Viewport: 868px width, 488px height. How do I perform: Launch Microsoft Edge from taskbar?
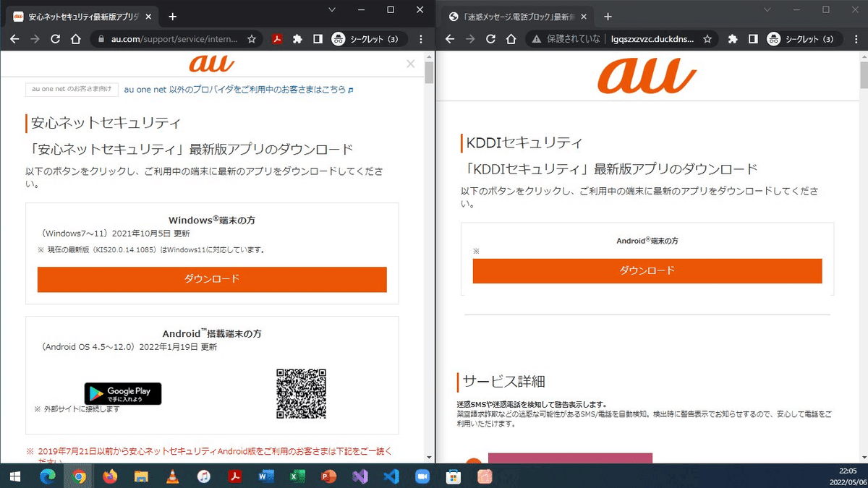pos(48,476)
